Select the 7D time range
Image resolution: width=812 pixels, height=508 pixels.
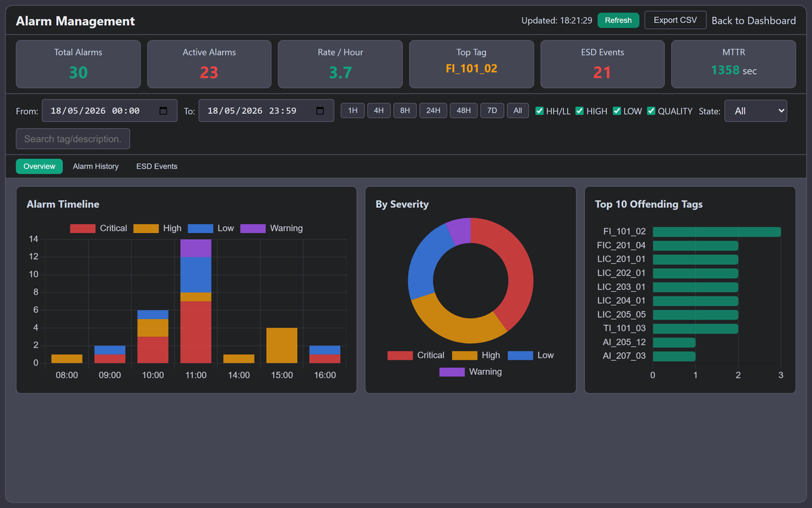492,110
